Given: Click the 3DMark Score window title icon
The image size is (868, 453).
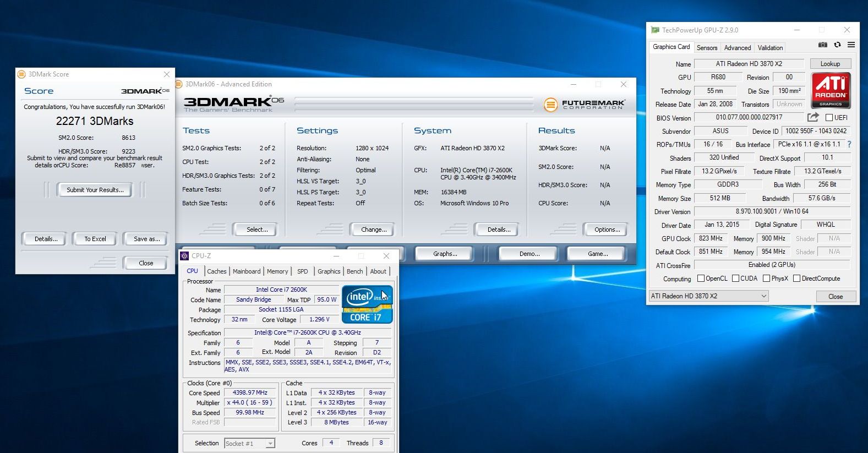Looking at the screenshot, I should [x=21, y=74].
